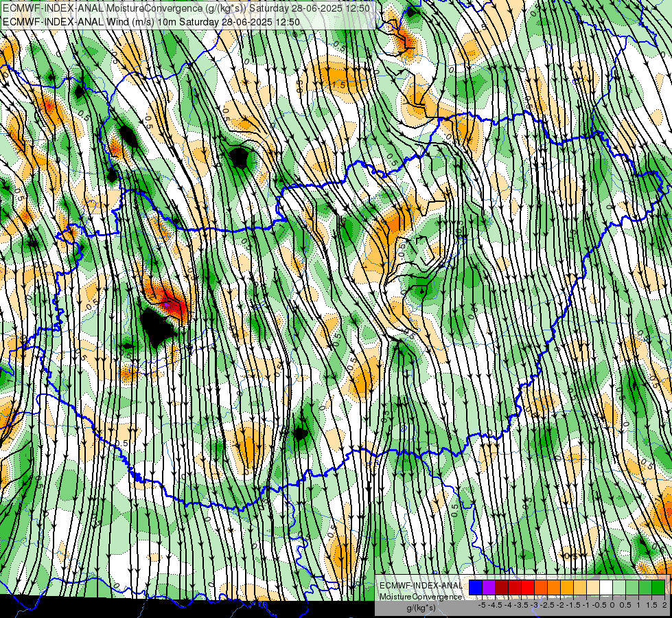Image resolution: width=672 pixels, height=618 pixels.
Task: Select the legend swatch between -4 and -3.5
Action: pos(515,588)
